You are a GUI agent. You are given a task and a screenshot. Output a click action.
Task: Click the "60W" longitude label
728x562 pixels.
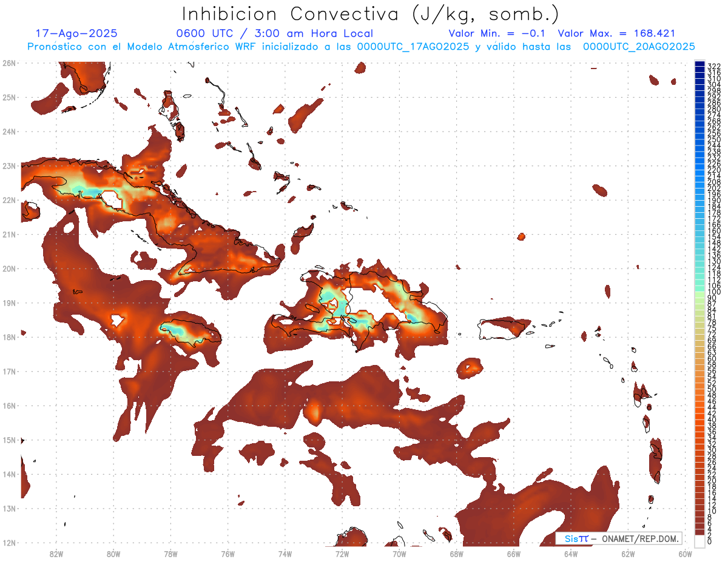click(686, 553)
